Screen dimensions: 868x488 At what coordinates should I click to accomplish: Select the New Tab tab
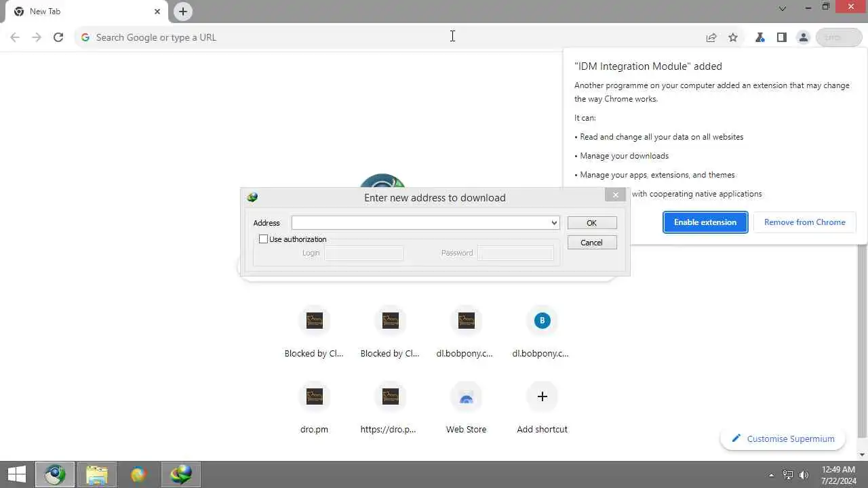86,12
